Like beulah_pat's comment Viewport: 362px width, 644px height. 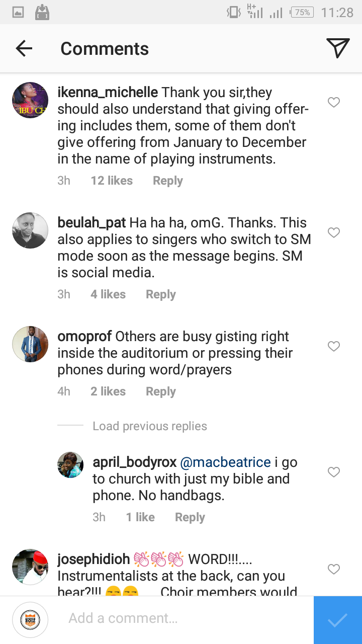pyautogui.click(x=334, y=232)
